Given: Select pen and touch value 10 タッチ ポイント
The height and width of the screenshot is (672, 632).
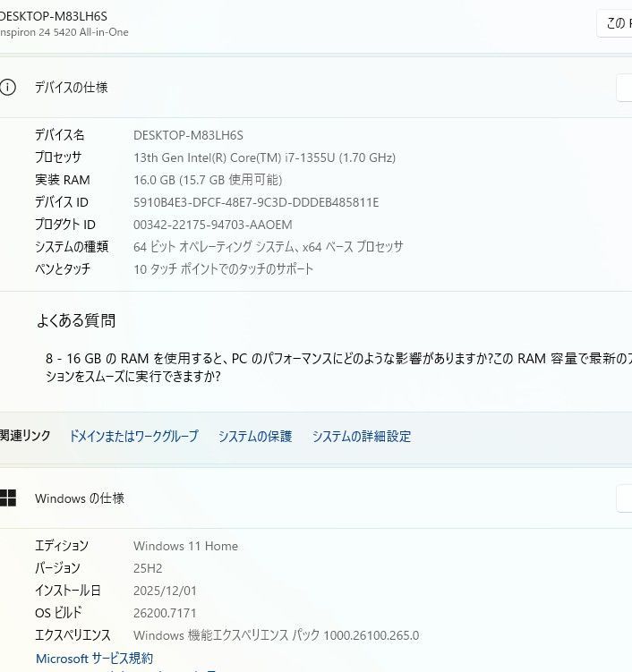Looking at the screenshot, I should click(224, 269).
